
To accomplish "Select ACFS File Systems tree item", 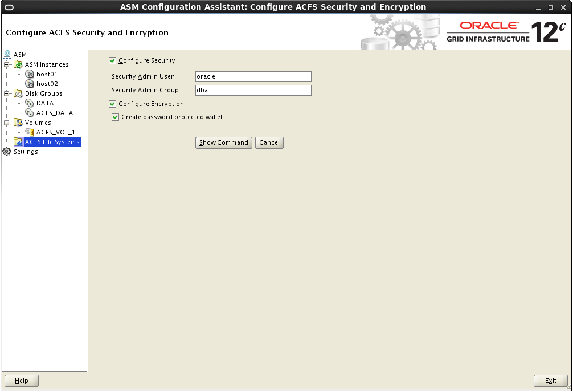I will point(52,142).
